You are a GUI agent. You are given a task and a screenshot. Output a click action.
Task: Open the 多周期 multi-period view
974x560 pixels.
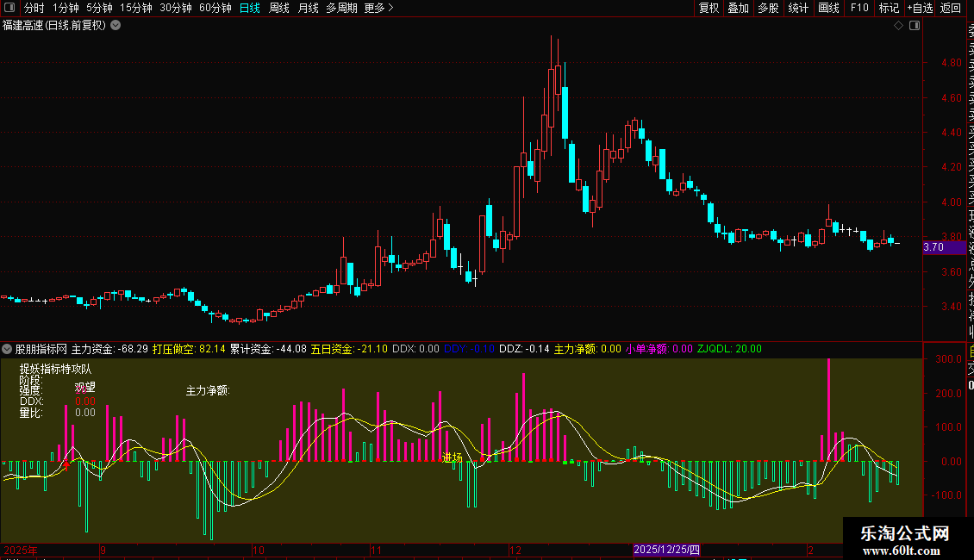341,8
